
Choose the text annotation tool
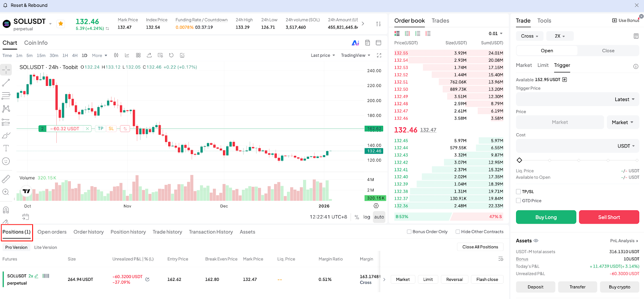coord(6,148)
